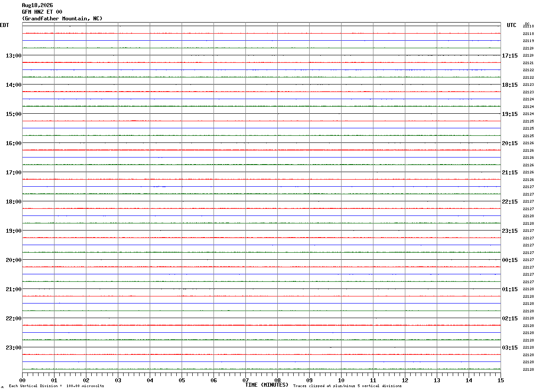Click the GFM HNZ ET 00 station code

click(x=42, y=12)
